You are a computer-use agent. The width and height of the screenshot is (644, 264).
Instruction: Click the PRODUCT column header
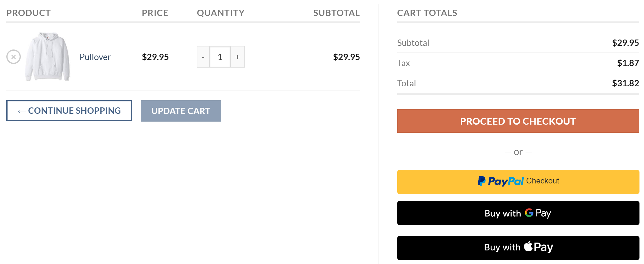tap(29, 13)
